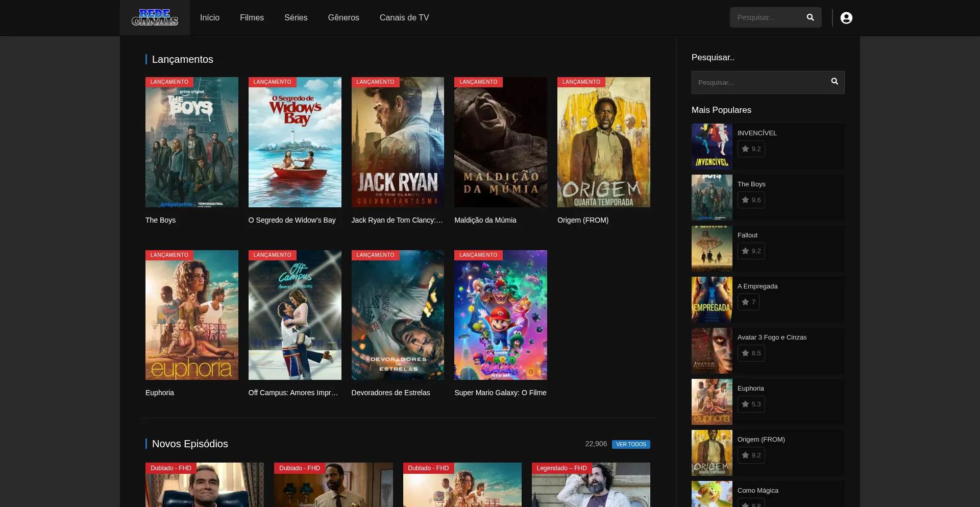Image resolution: width=980 pixels, height=507 pixels.
Task: Open Off Campus: Amores title link
Action: (293, 393)
